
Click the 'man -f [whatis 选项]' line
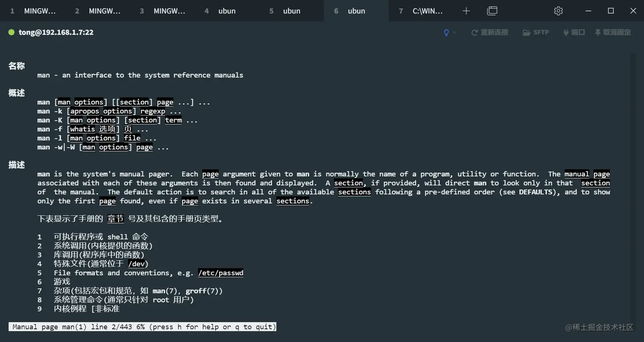tap(93, 129)
